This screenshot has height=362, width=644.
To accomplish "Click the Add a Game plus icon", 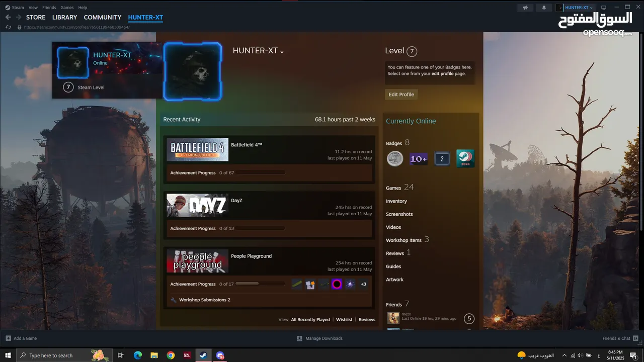I will point(8,338).
